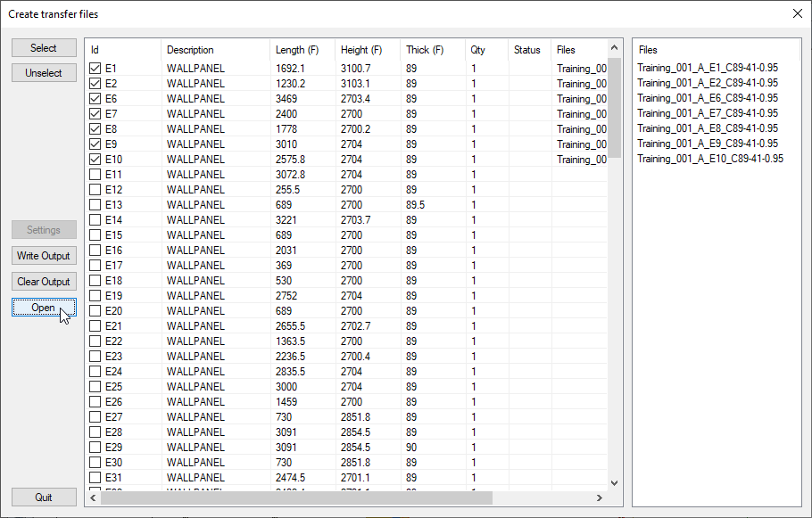Quit the transfer files dialog

click(44, 497)
